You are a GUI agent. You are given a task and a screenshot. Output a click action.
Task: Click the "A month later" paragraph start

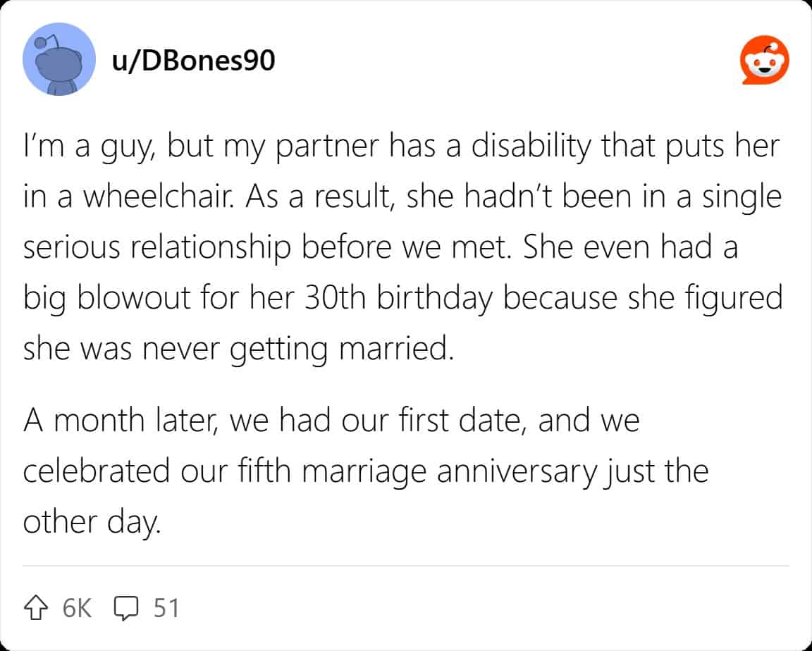(121, 421)
